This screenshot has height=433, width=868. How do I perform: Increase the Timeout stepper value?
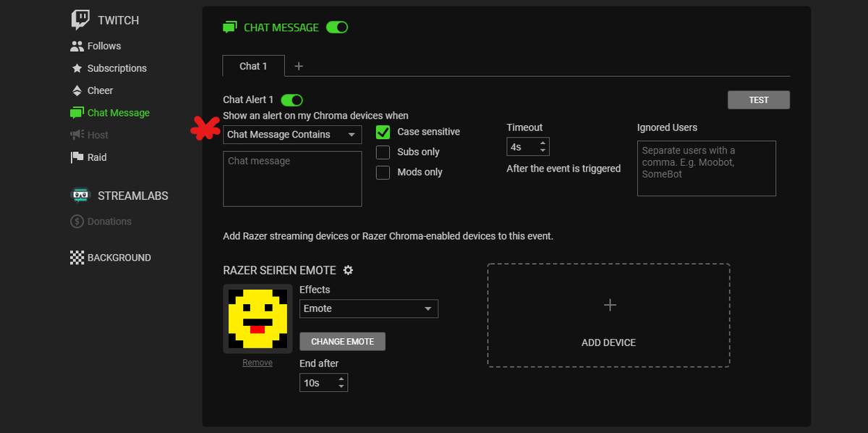(x=542, y=143)
